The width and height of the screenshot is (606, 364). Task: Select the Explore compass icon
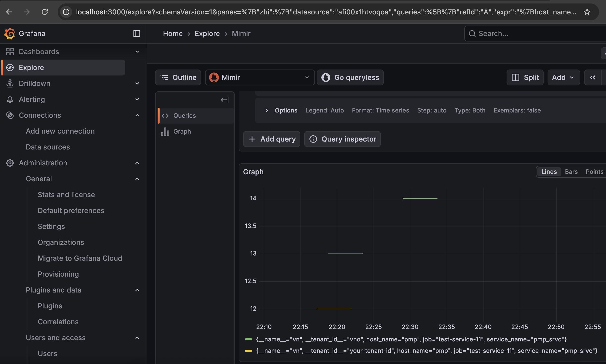10,67
